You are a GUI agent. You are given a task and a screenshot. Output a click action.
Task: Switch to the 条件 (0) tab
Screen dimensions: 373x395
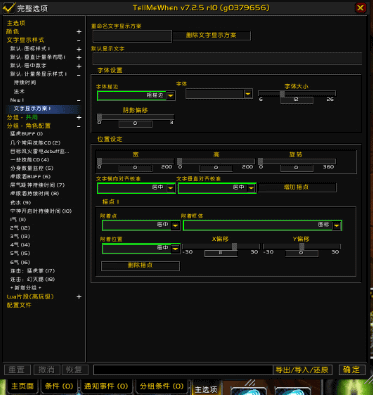59,386
